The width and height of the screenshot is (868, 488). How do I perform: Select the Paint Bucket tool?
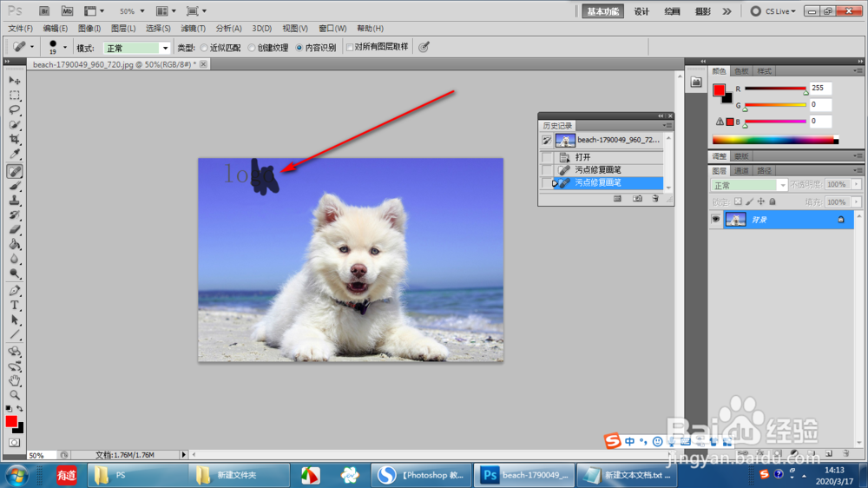(15, 244)
